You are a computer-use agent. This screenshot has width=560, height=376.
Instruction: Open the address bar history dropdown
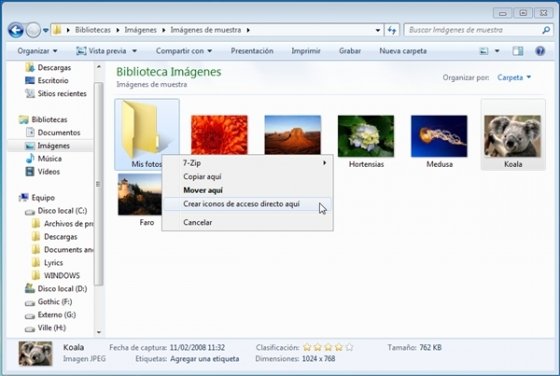(378, 30)
